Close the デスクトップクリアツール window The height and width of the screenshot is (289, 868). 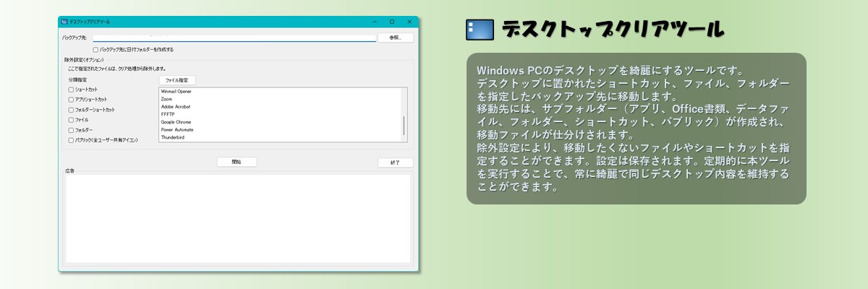click(410, 22)
